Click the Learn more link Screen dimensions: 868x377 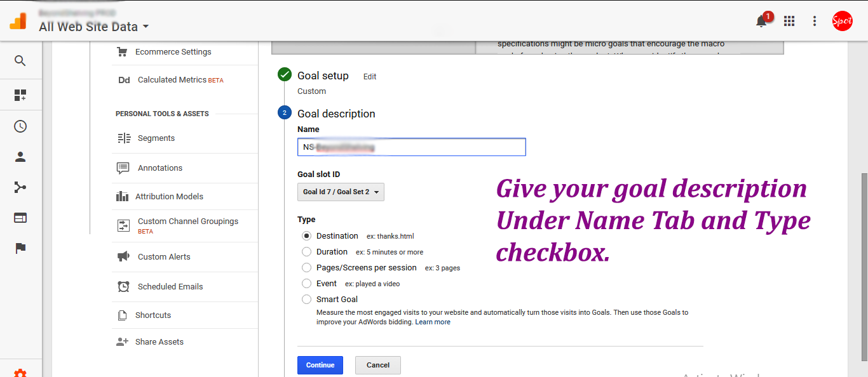click(433, 322)
